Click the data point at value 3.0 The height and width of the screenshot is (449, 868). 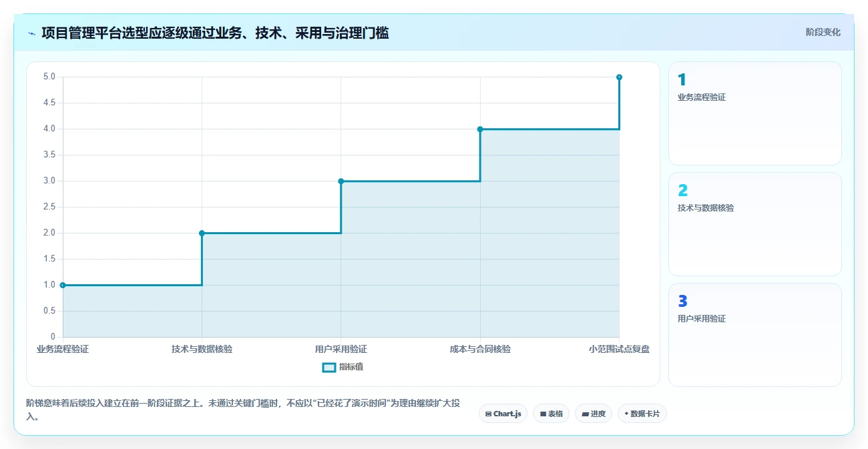pos(341,181)
